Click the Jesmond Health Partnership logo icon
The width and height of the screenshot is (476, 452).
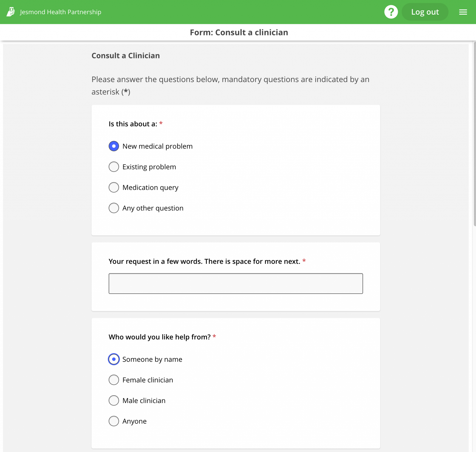click(x=11, y=11)
